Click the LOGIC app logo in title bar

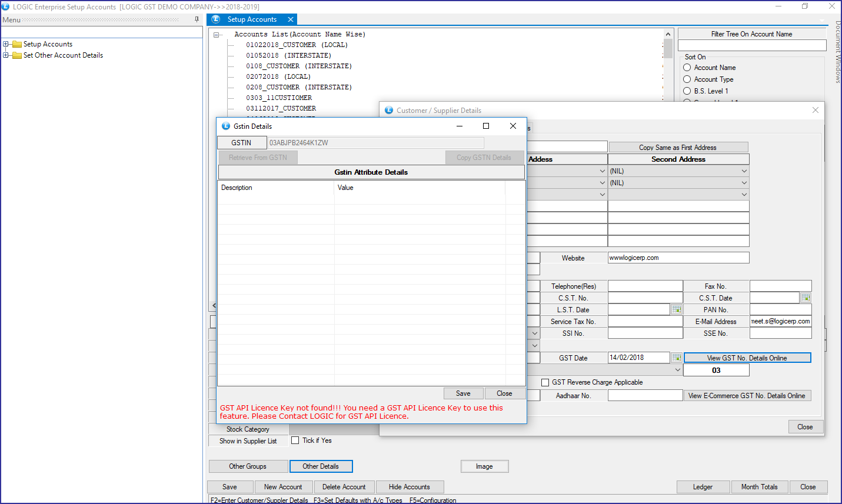[6, 6]
